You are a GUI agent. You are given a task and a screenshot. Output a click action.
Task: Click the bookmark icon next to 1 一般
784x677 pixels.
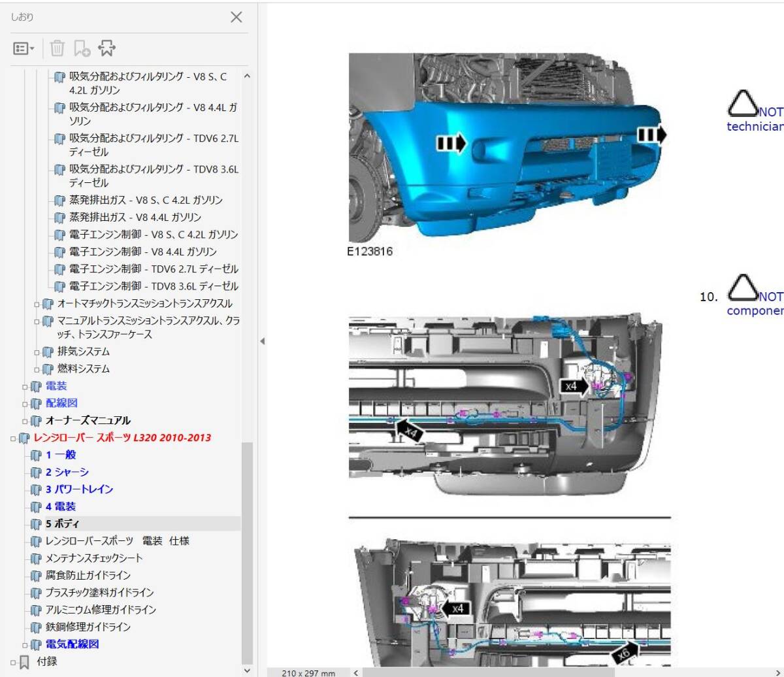(x=37, y=455)
